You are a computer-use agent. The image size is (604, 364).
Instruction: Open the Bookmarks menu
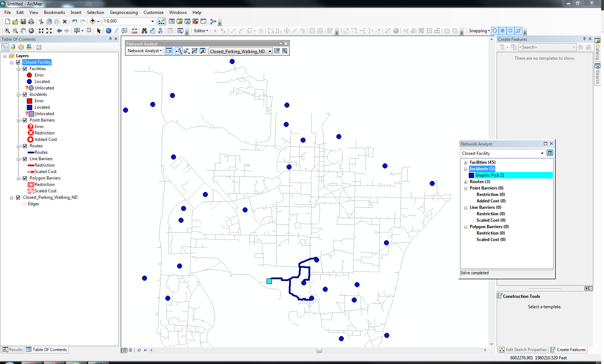coord(54,13)
